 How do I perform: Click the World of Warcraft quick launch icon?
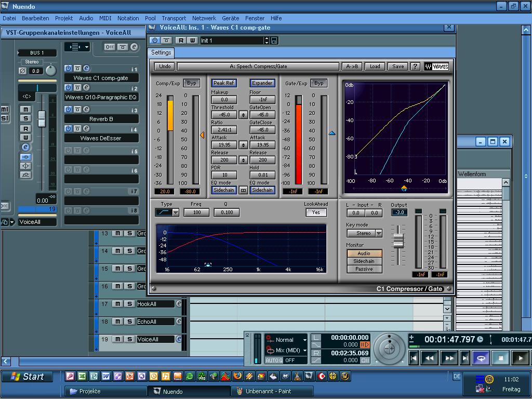tap(345, 376)
